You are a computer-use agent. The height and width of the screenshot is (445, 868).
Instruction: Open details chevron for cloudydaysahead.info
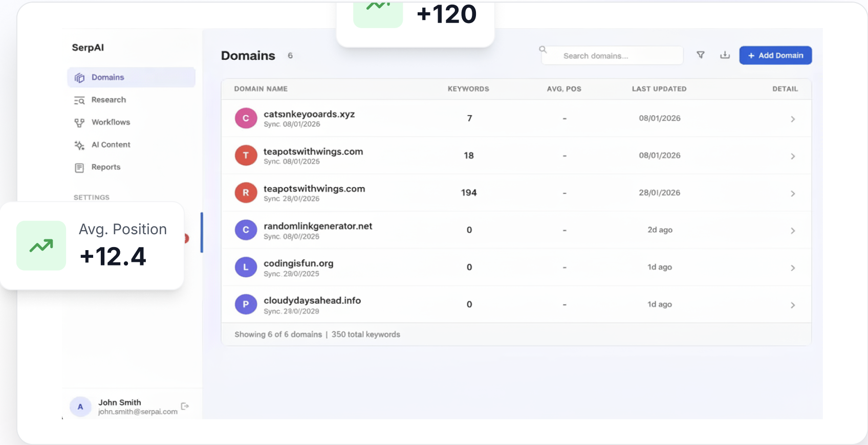793,305
